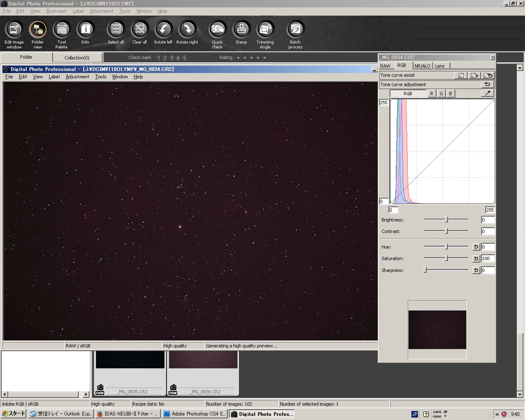Switch to Outlook Express taskbar button
The height and width of the screenshot is (420, 525).
(x=61, y=414)
